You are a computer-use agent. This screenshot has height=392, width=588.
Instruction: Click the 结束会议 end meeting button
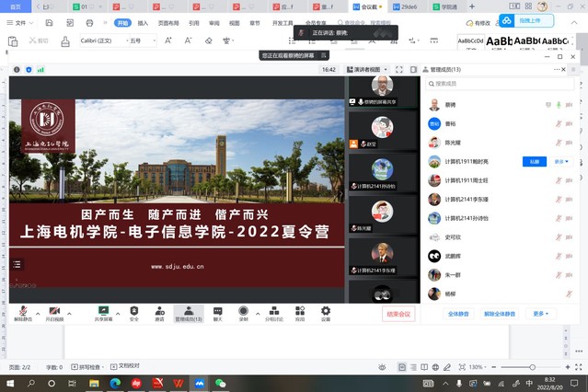pyautogui.click(x=399, y=314)
